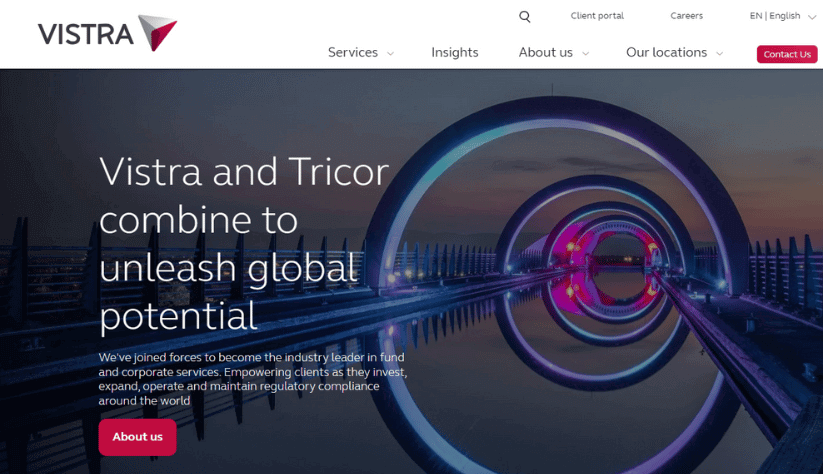
Task: Expand the language chevron arrow
Action: pyautogui.click(x=811, y=17)
